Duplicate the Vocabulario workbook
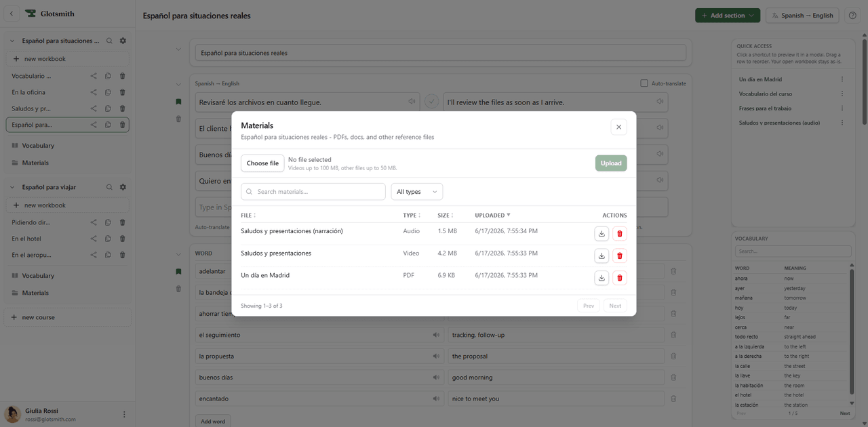Image resolution: width=868 pixels, height=427 pixels. (108, 76)
